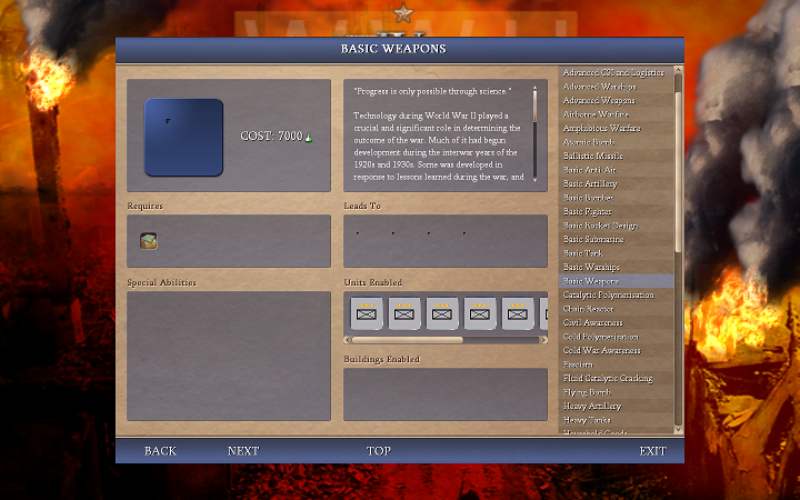Go BACK to the previous page
Viewport: 800px width, 500px height.
point(160,451)
